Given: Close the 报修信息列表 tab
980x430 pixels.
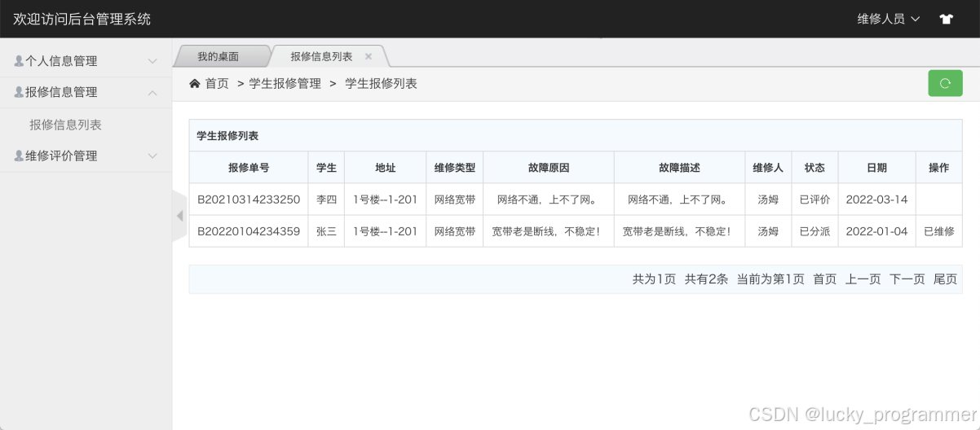Looking at the screenshot, I should tap(369, 56).
